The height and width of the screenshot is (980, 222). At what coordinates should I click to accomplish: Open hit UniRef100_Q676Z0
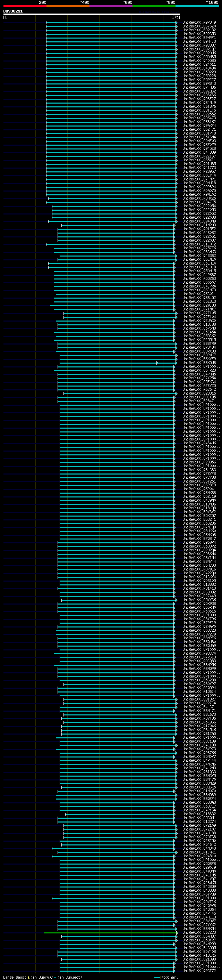click(199, 26)
